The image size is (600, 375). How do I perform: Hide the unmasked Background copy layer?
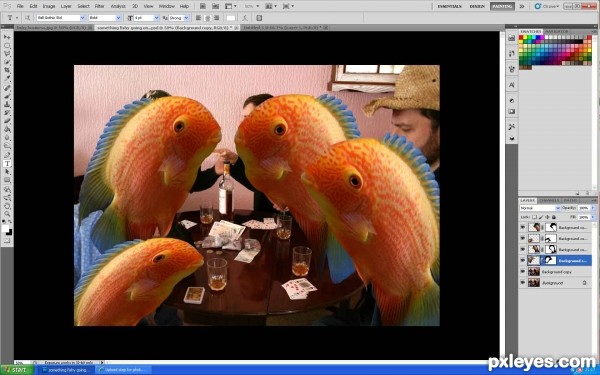point(523,272)
